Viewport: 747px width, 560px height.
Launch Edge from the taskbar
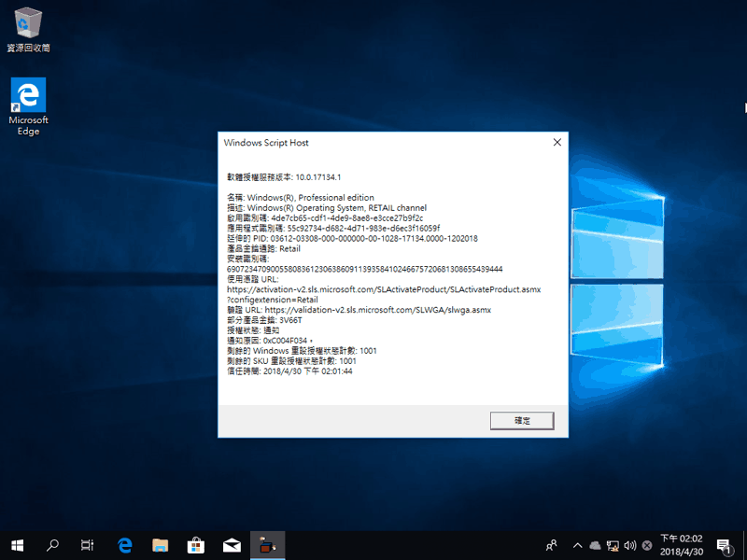point(125,545)
